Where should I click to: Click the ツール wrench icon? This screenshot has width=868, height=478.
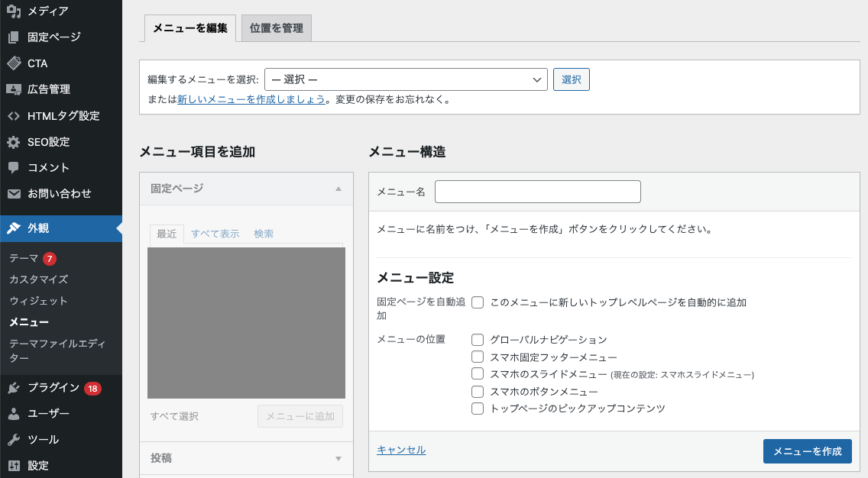point(14,440)
